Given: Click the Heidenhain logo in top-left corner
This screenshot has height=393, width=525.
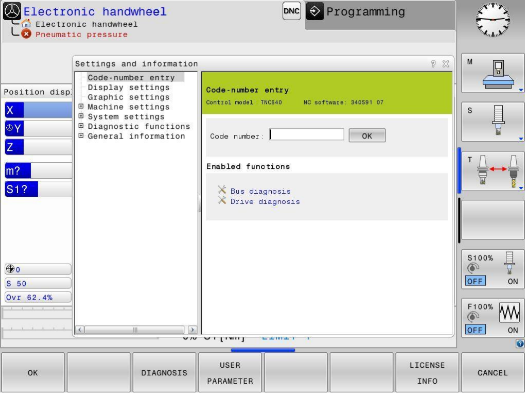Looking at the screenshot, I should pos(12,11).
